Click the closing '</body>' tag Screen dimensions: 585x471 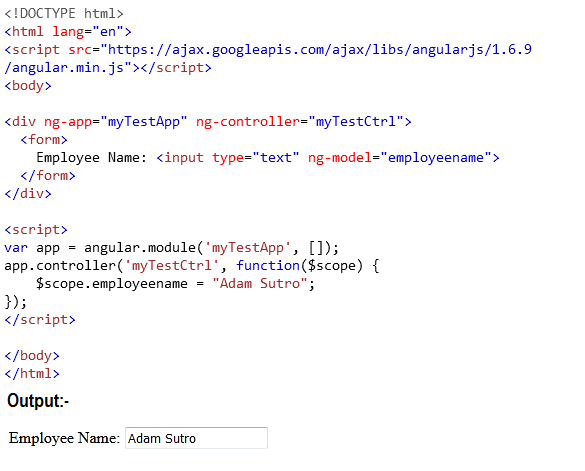tap(32, 356)
